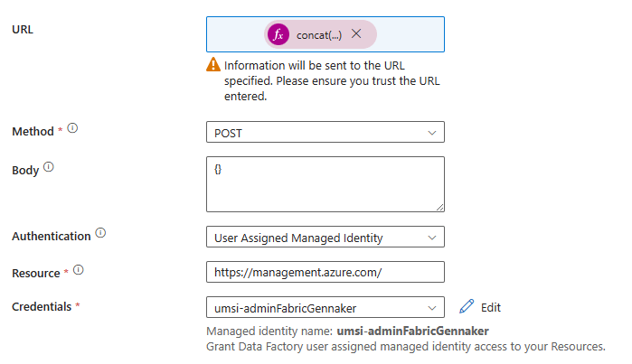The width and height of the screenshot is (632, 364).
Task: Click empty space in the URL box
Action: click(x=411, y=34)
